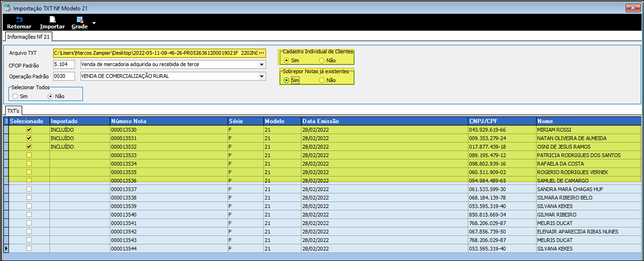Choose Não for Cadastro Individual de Clientes
Screen dimensions: 644x261
point(322,60)
